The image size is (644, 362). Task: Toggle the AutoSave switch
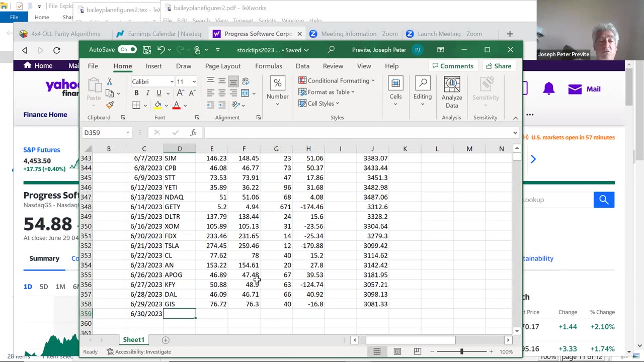click(x=127, y=49)
